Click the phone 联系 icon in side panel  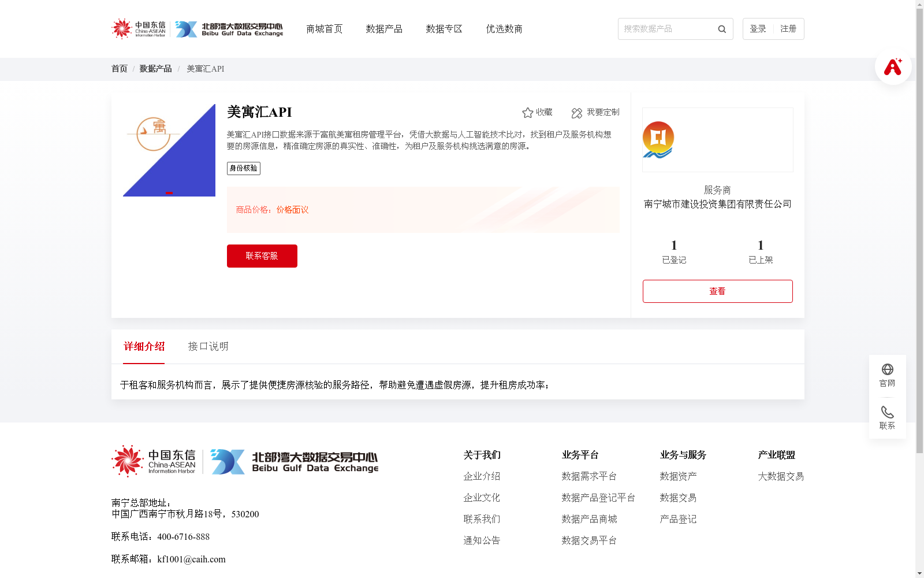(888, 412)
